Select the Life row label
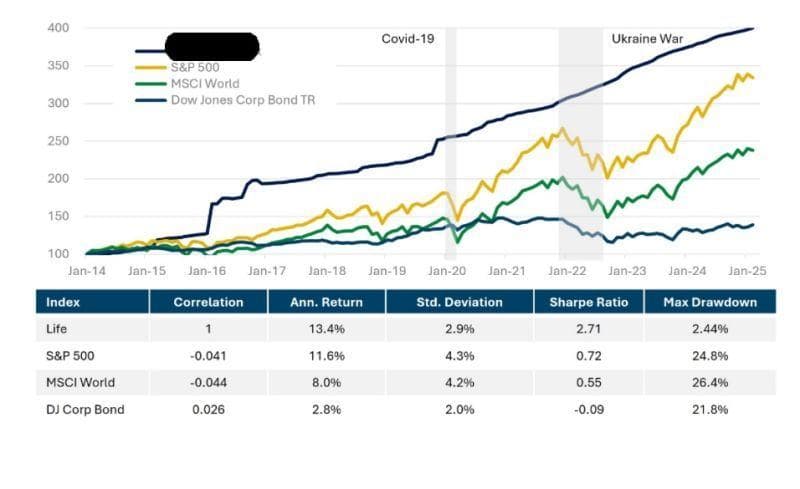This screenshot has height=489, width=800. pos(57,327)
